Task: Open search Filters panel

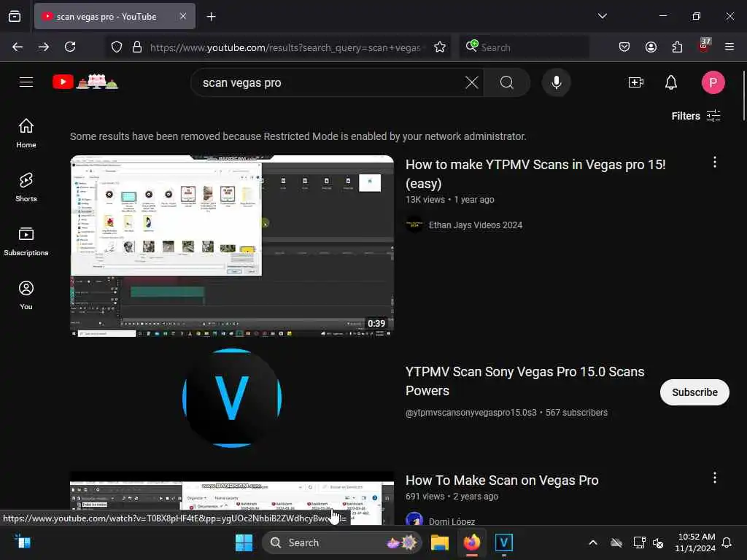Action: pyautogui.click(x=695, y=116)
